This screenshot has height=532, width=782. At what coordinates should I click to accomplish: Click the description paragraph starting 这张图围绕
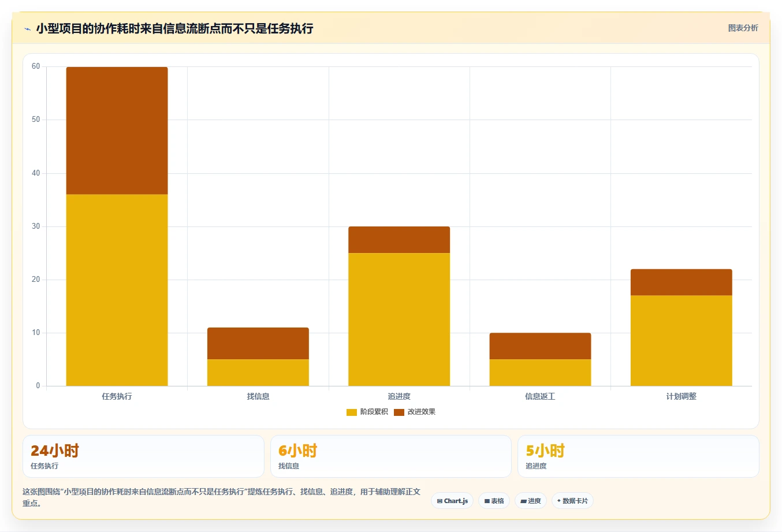[221, 497]
